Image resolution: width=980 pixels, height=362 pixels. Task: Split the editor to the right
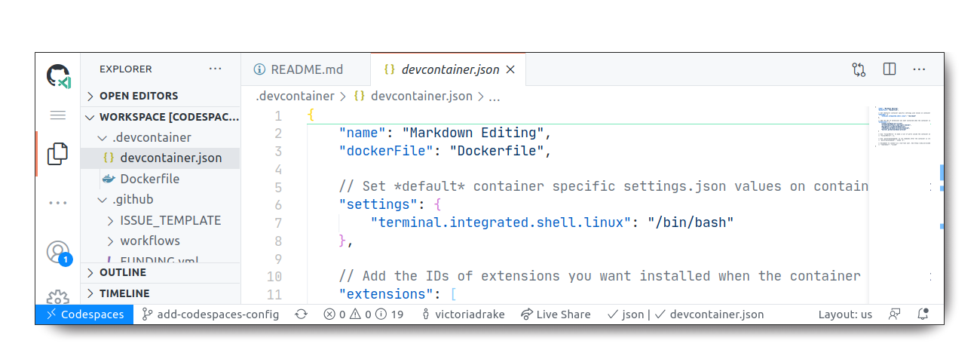(890, 69)
